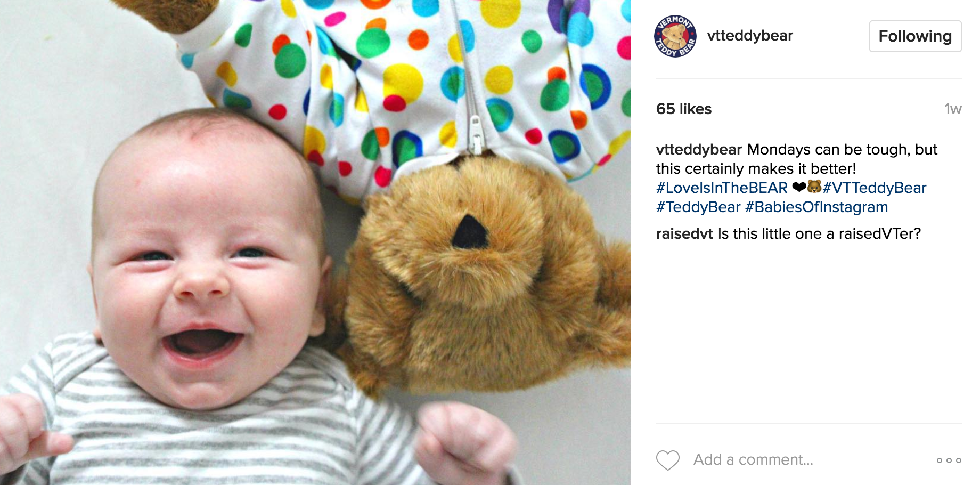
Task: Click the black heart emoji in caption
Action: [799, 187]
